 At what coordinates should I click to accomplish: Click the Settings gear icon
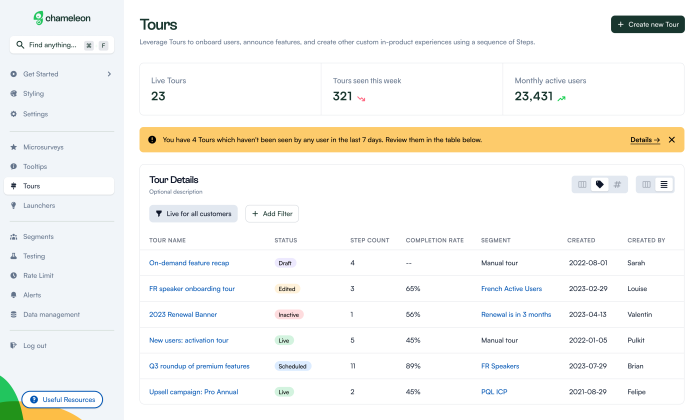click(13, 114)
